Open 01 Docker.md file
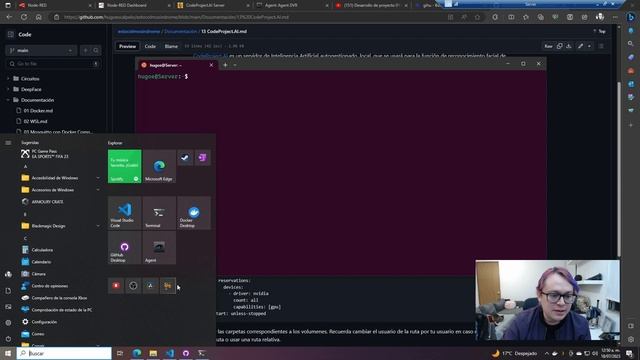The height and width of the screenshot is (360, 640). [x=38, y=111]
